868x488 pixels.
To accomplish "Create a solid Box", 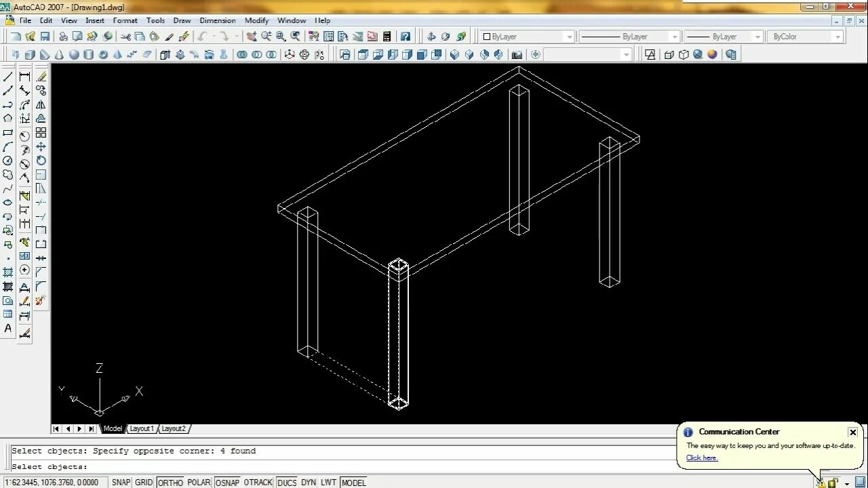I will [30, 54].
